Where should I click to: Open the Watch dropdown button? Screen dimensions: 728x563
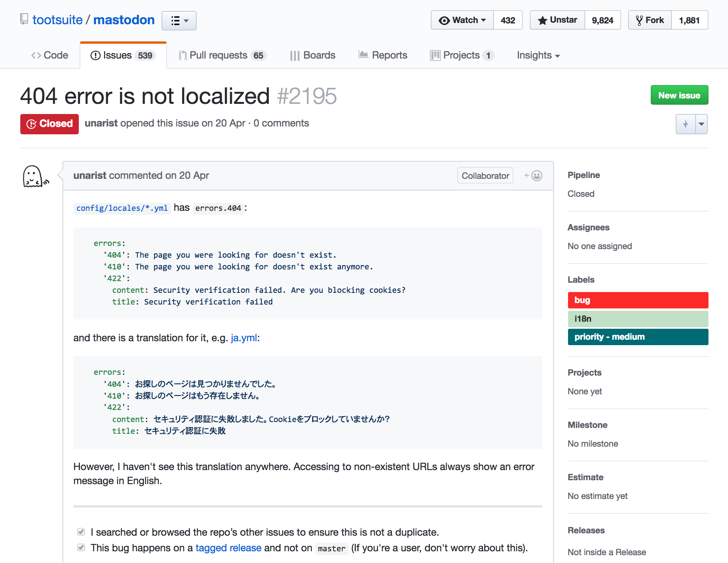coord(462,20)
